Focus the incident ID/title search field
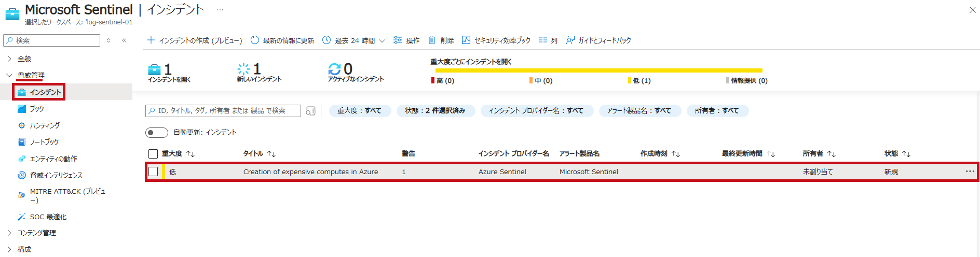The width and height of the screenshot is (980, 257). (223, 111)
